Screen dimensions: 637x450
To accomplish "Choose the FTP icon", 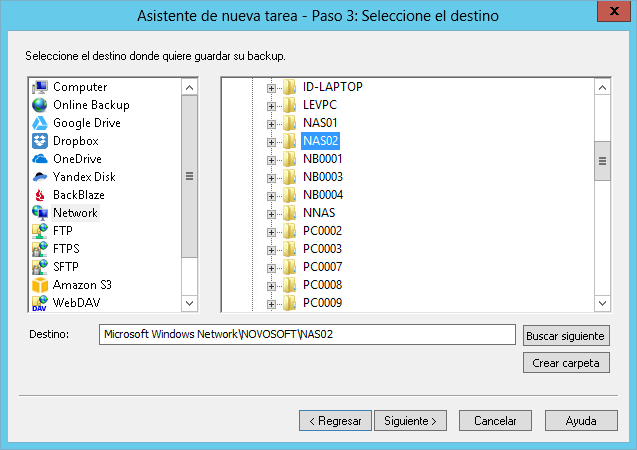I will tap(40, 231).
